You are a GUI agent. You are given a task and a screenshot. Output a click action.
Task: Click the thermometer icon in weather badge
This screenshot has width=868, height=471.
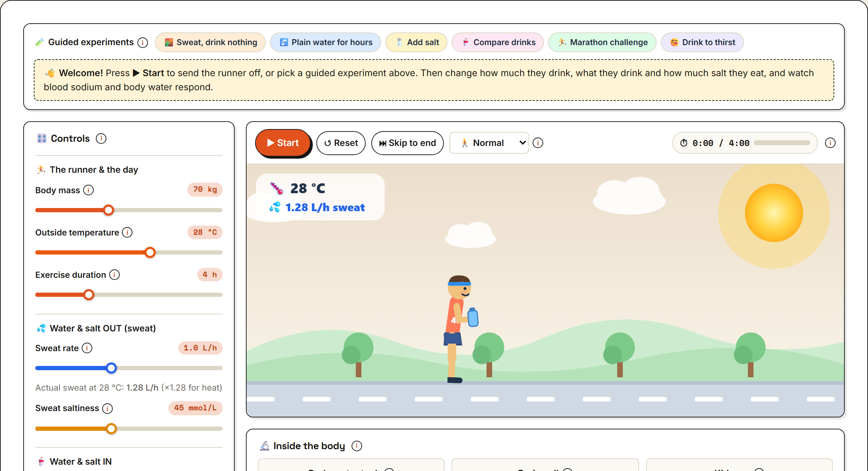pyautogui.click(x=277, y=188)
